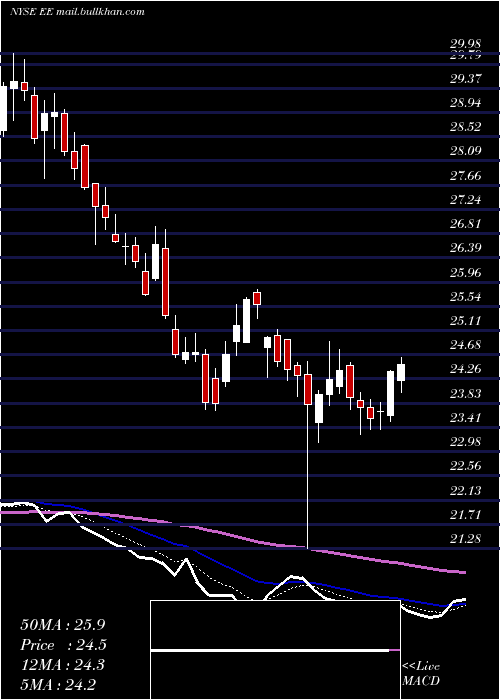Click the 26.39 price axis label
Image resolution: width=500 pixels, height=700 pixels.
pyautogui.click(x=466, y=248)
